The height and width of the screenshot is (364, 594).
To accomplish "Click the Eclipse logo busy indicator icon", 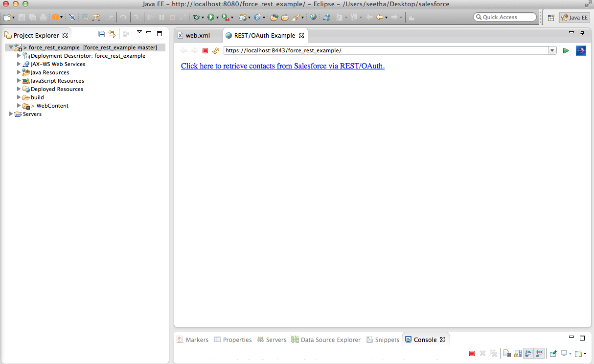I will [581, 50].
